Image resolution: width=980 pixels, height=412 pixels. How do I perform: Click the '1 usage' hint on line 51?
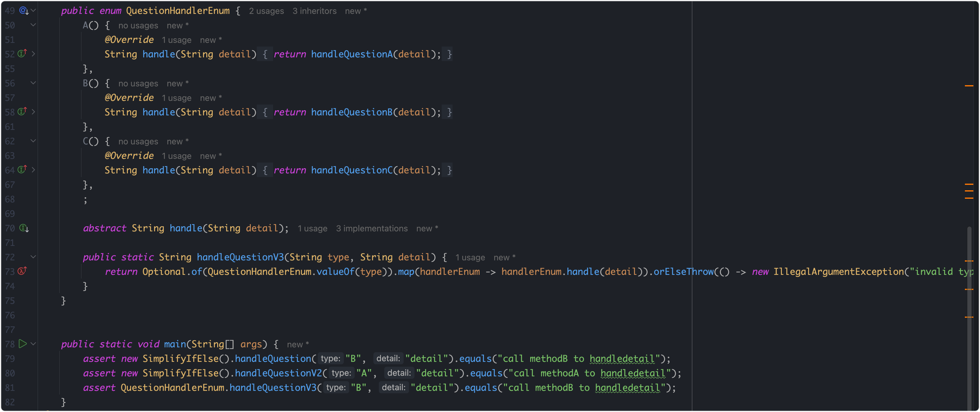[x=176, y=40]
